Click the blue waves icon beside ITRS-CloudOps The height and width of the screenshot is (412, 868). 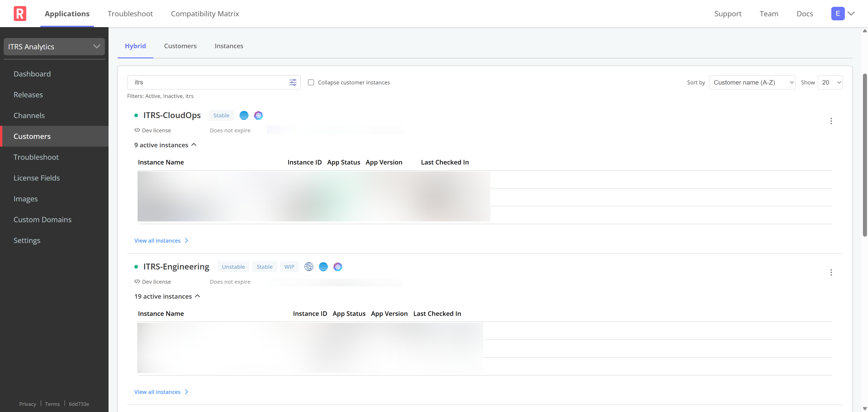click(x=244, y=115)
